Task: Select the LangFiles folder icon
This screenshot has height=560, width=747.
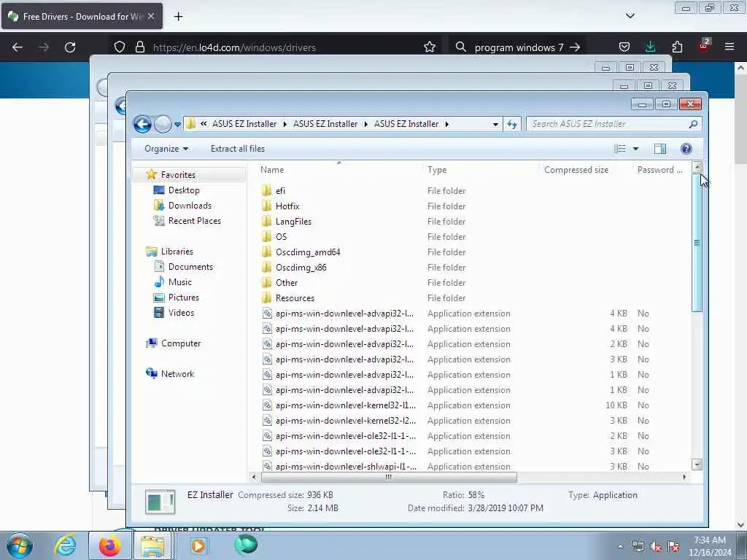Action: [267, 221]
